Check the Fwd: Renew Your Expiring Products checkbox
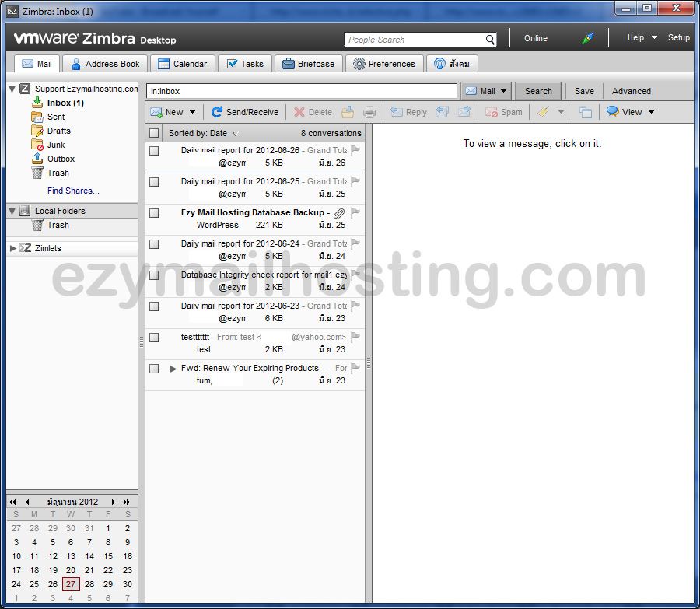700x609 pixels. [154, 369]
